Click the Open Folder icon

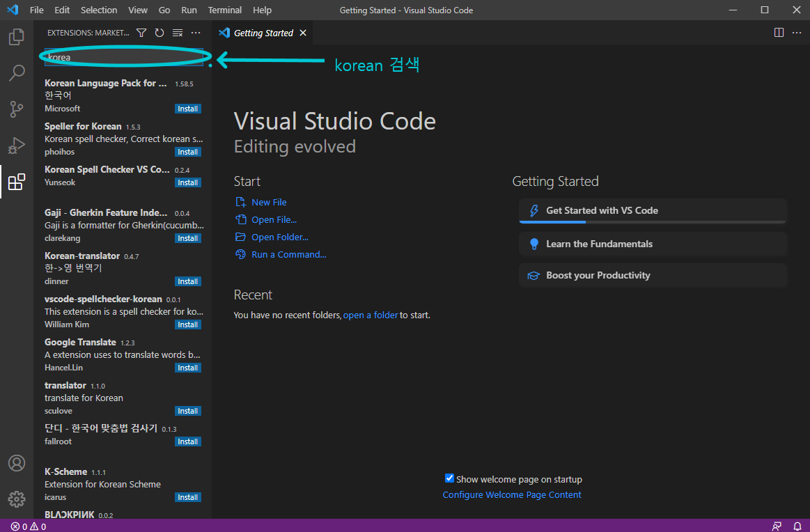point(241,237)
